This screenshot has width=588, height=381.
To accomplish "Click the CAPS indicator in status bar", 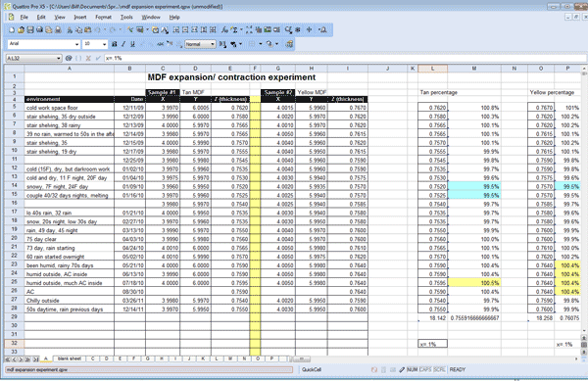I will click(425, 370).
